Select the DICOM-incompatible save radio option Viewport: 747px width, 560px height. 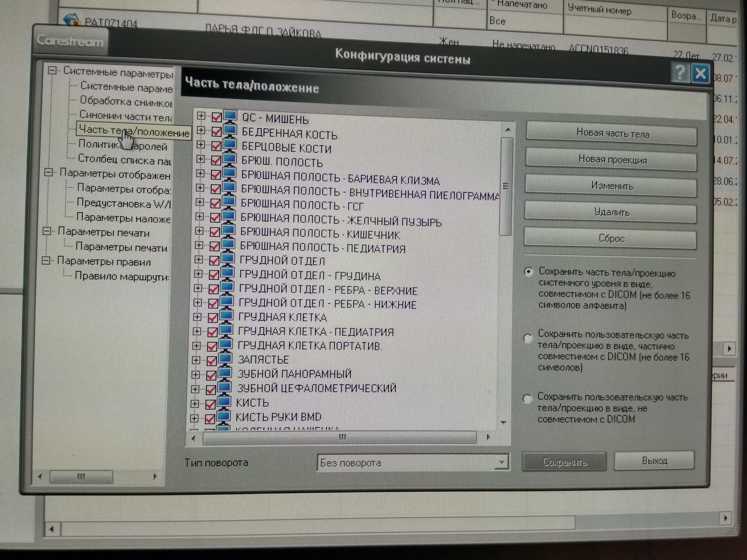[528, 399]
